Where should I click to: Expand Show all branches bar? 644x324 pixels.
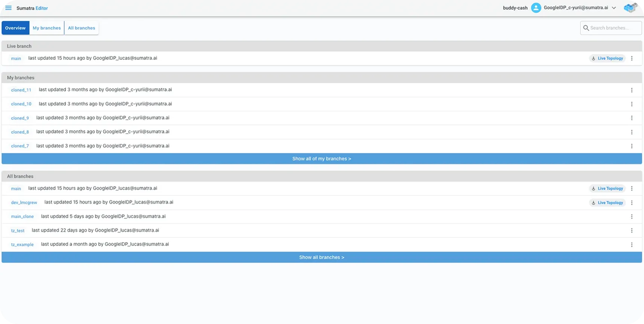tap(322, 257)
